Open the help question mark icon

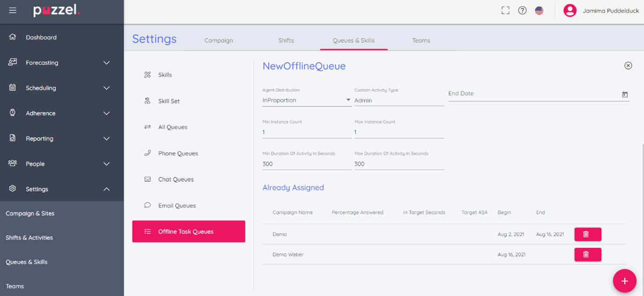[x=522, y=10]
